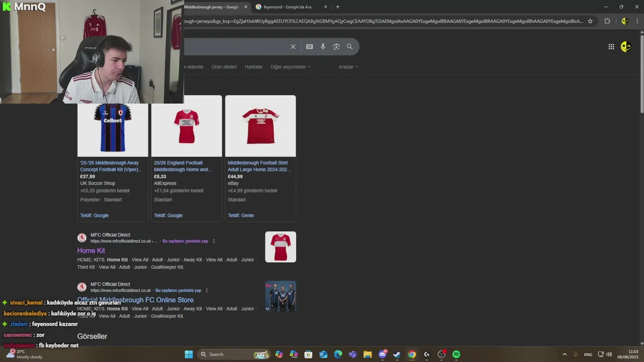Translate the Online Store result page
Image resolution: width=644 pixels, height=362 pixels.
178,291
